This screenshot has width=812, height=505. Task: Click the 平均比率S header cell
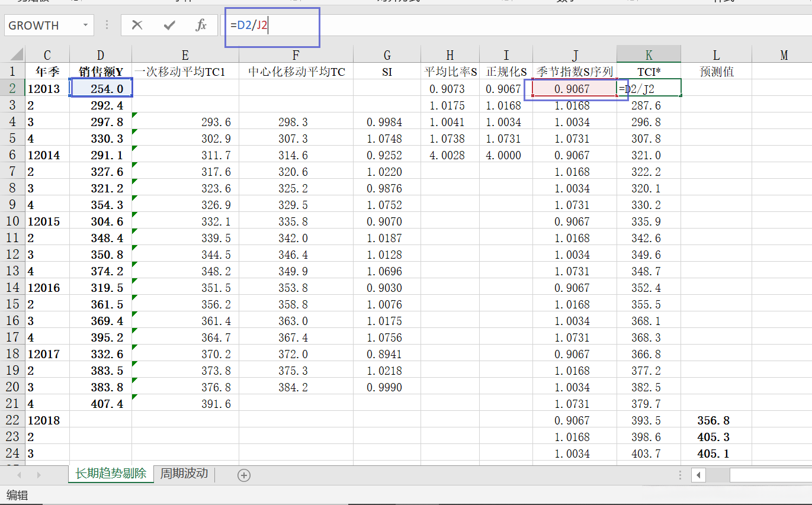450,72
